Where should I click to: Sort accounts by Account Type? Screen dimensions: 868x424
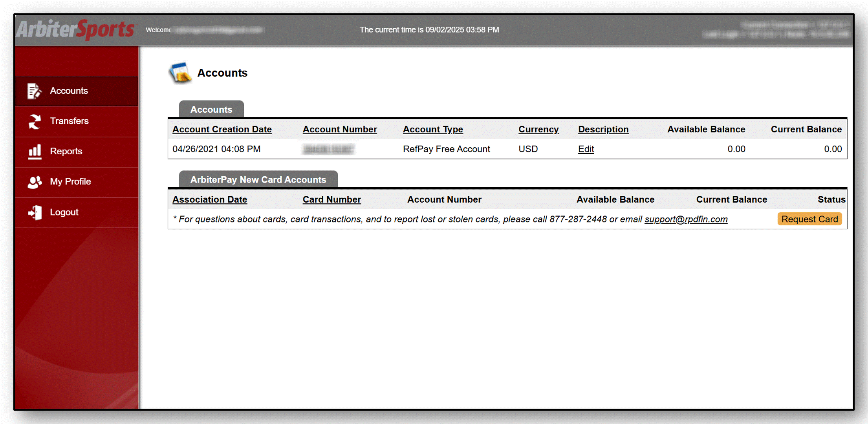433,129
